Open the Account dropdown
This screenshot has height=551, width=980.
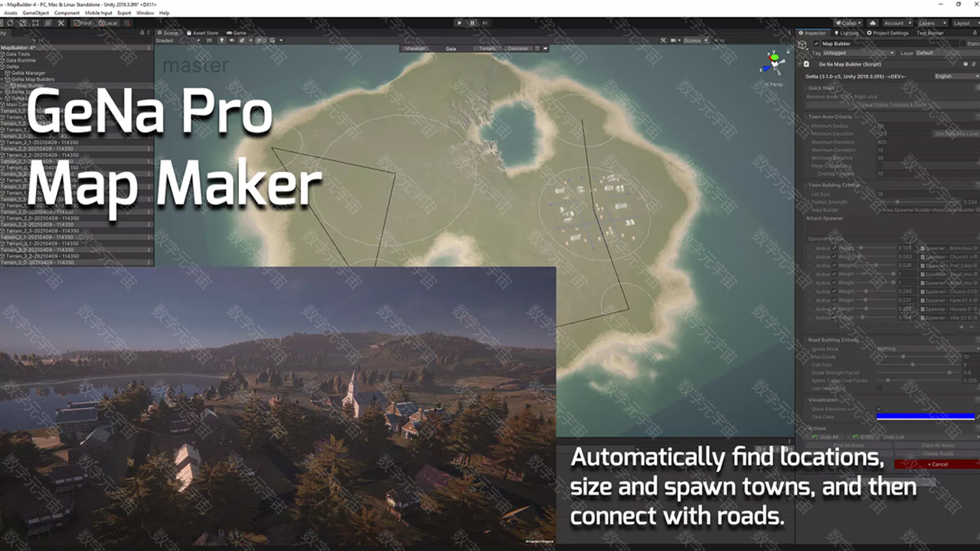(x=898, y=23)
